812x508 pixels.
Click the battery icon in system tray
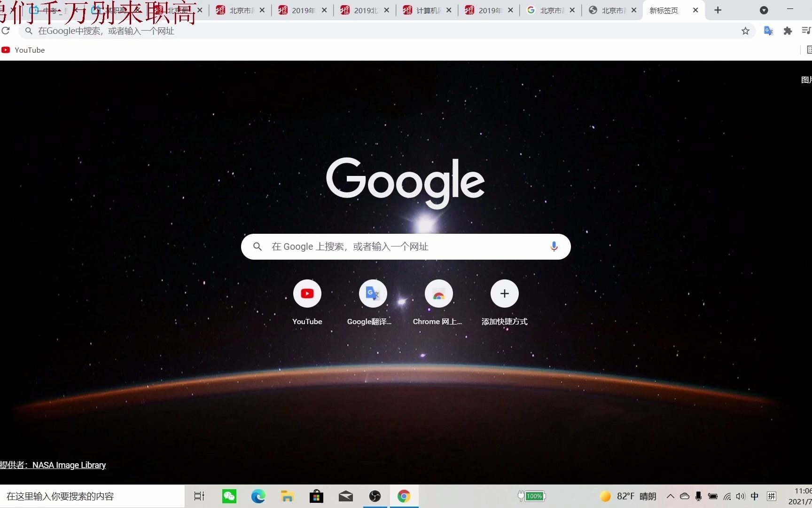point(712,496)
